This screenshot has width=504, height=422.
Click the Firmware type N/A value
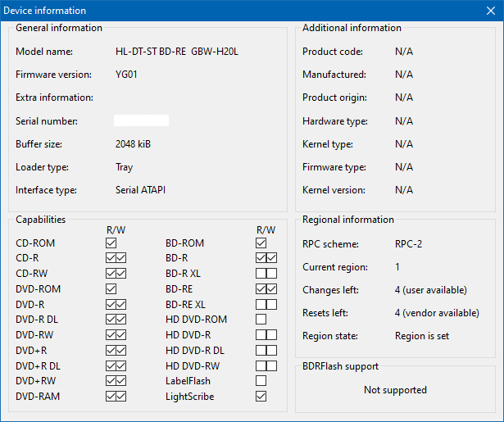click(x=404, y=167)
